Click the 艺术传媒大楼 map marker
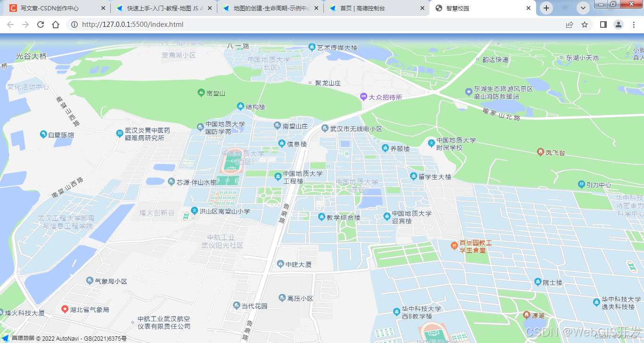 pos(312,47)
